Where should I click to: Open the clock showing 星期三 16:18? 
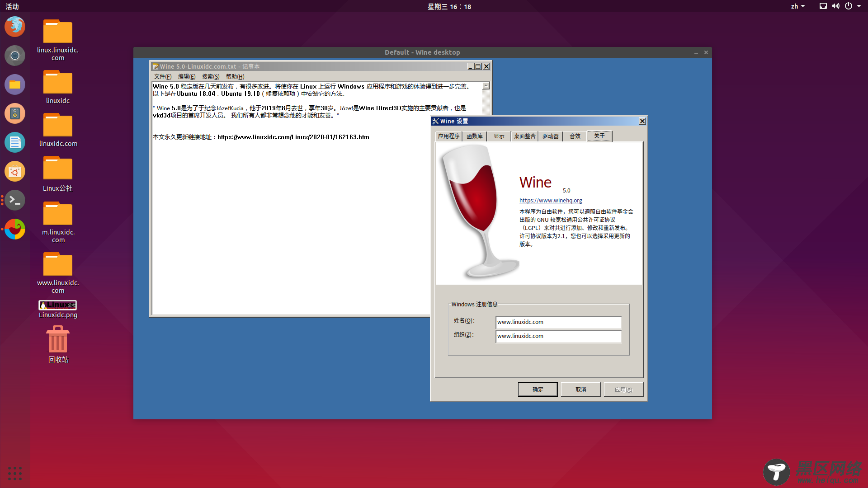point(449,6)
